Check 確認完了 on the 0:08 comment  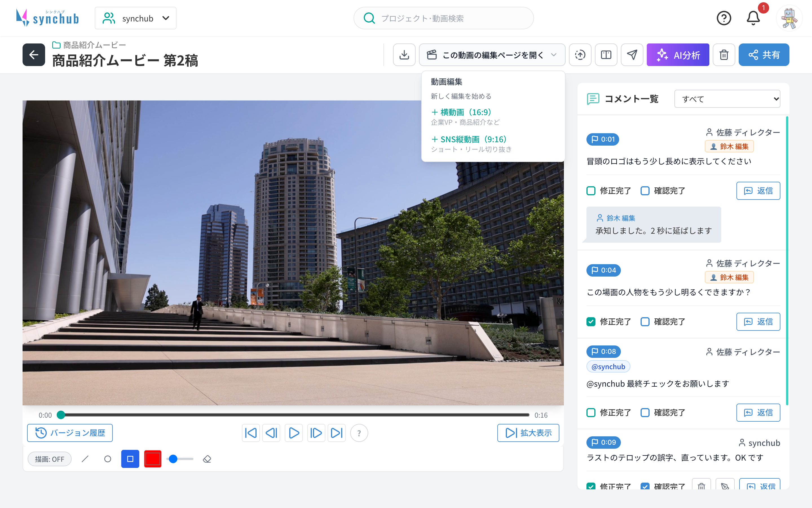tap(645, 412)
